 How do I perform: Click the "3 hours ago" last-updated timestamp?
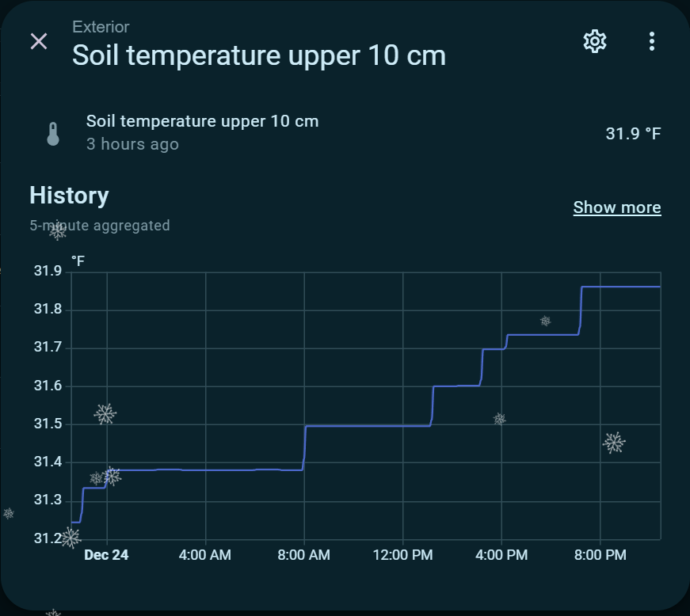(x=132, y=144)
